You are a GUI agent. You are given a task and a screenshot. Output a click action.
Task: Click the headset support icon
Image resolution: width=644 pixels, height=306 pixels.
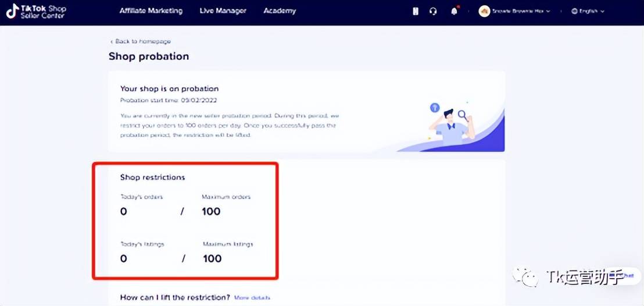[x=433, y=12]
